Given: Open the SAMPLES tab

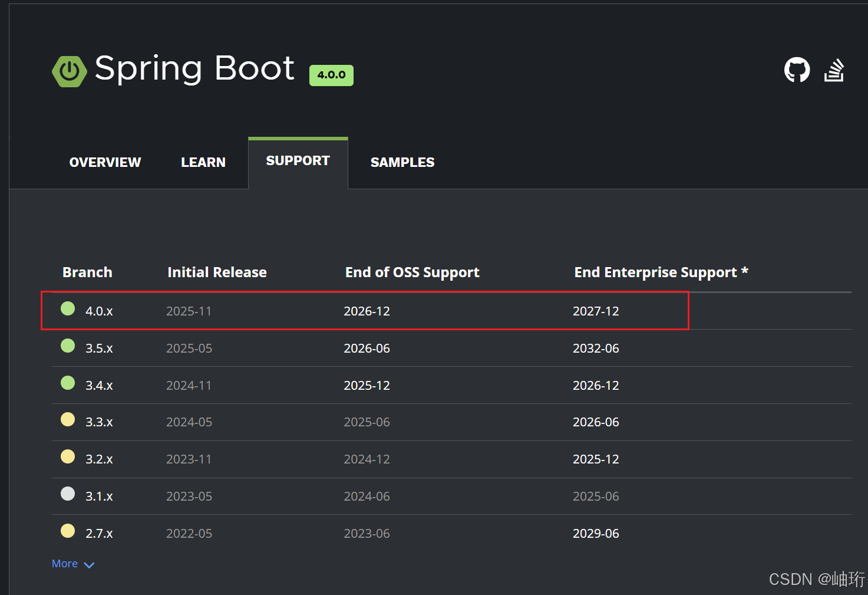Looking at the screenshot, I should coord(402,162).
